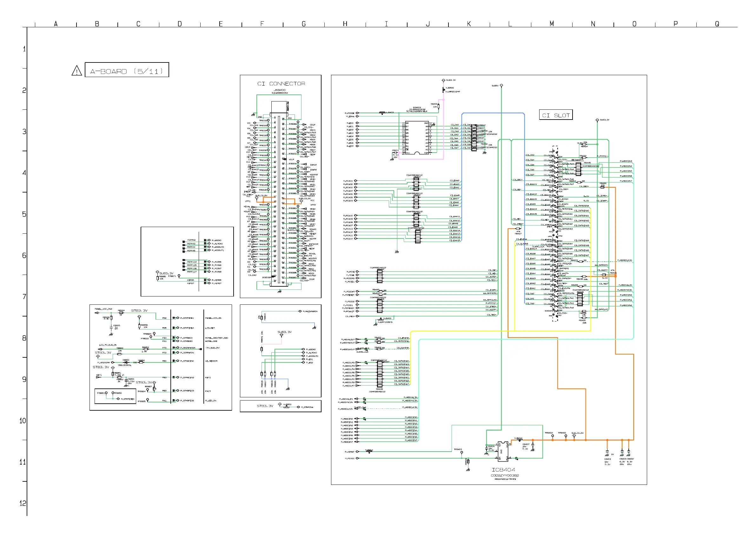The width and height of the screenshot is (756, 534).
Task: Click the D8850 diode symbol
Action: [x=125, y=362]
